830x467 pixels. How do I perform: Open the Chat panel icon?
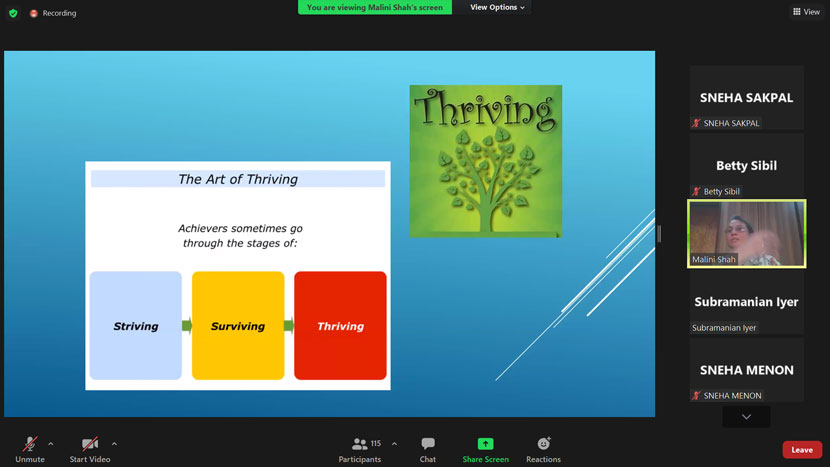pos(428,444)
